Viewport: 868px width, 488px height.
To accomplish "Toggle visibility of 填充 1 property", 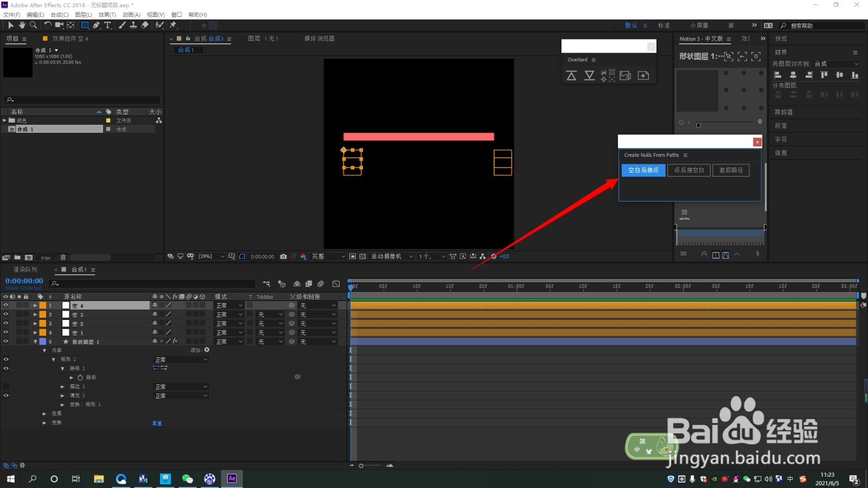I will tap(6, 396).
